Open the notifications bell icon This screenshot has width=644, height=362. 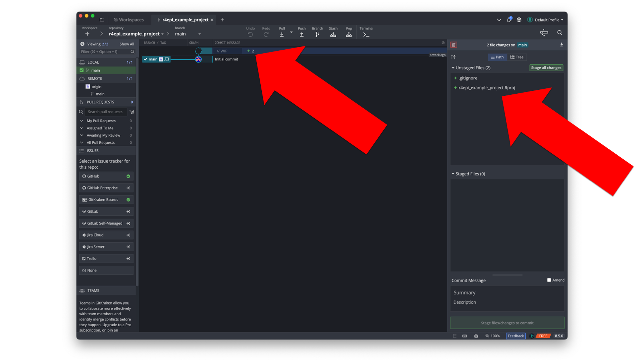[509, 20]
